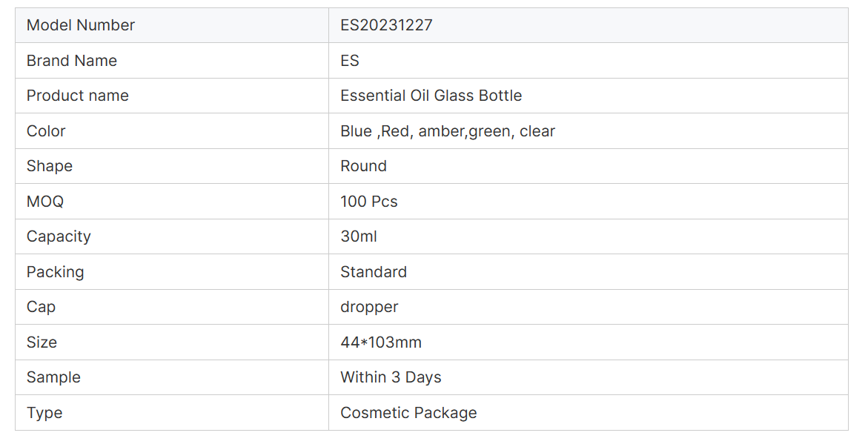Viewport: 868px width, 447px height.
Task: Click the Cosmetic Package type value
Action: tap(408, 413)
